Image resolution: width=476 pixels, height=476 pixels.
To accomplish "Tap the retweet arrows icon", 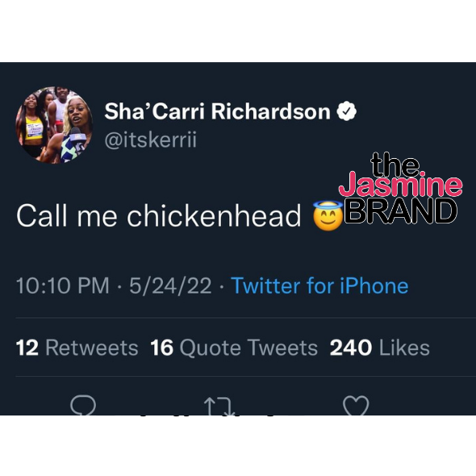I will point(219,406).
